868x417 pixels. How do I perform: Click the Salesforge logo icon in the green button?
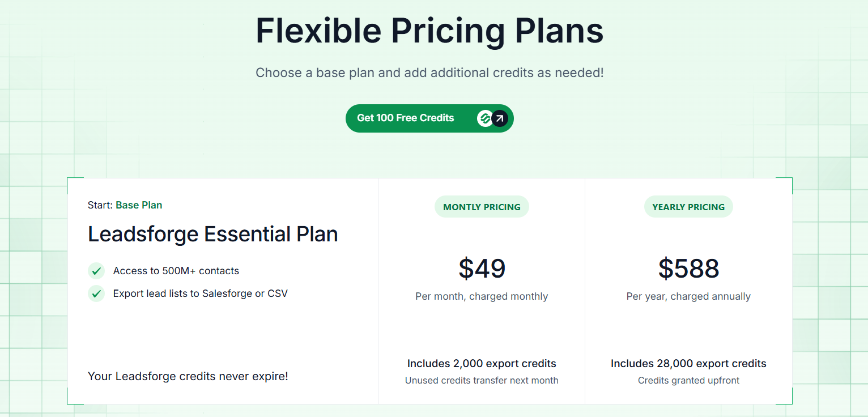tap(486, 118)
